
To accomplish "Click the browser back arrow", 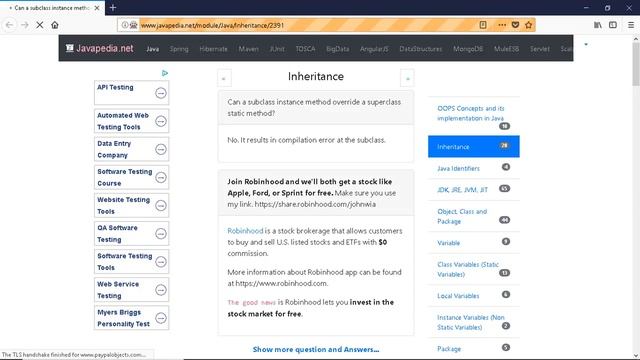I will point(9,25).
